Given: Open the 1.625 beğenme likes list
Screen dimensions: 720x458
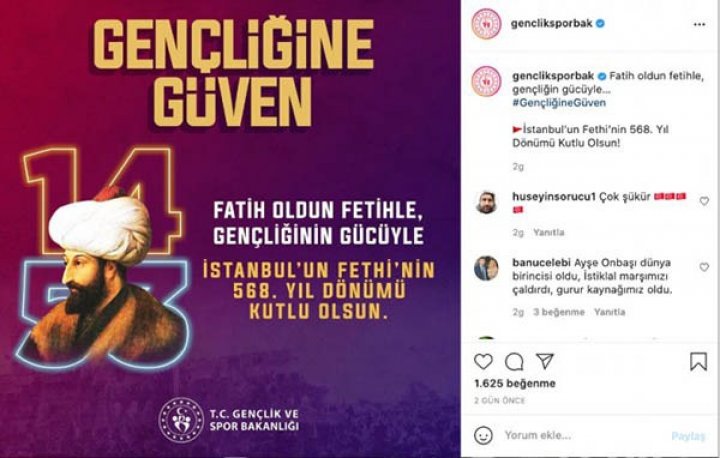Looking at the screenshot, I should pos(515,383).
